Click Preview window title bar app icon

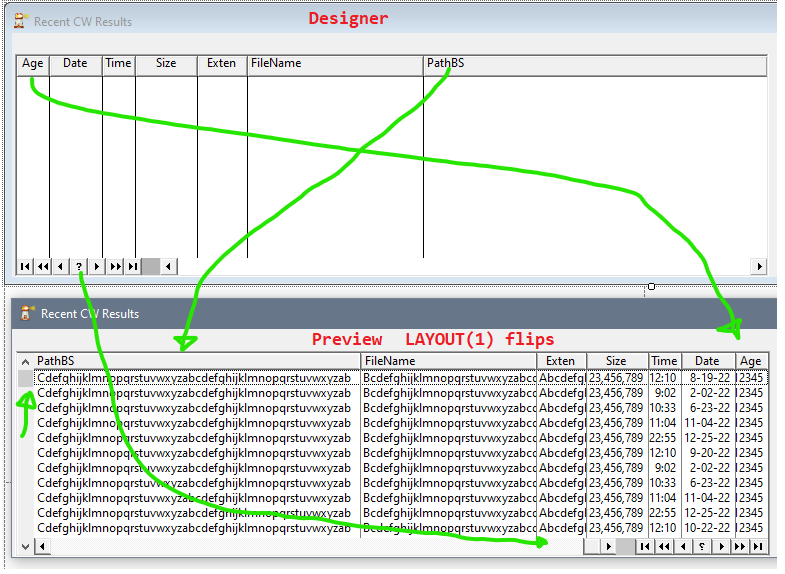[26, 314]
